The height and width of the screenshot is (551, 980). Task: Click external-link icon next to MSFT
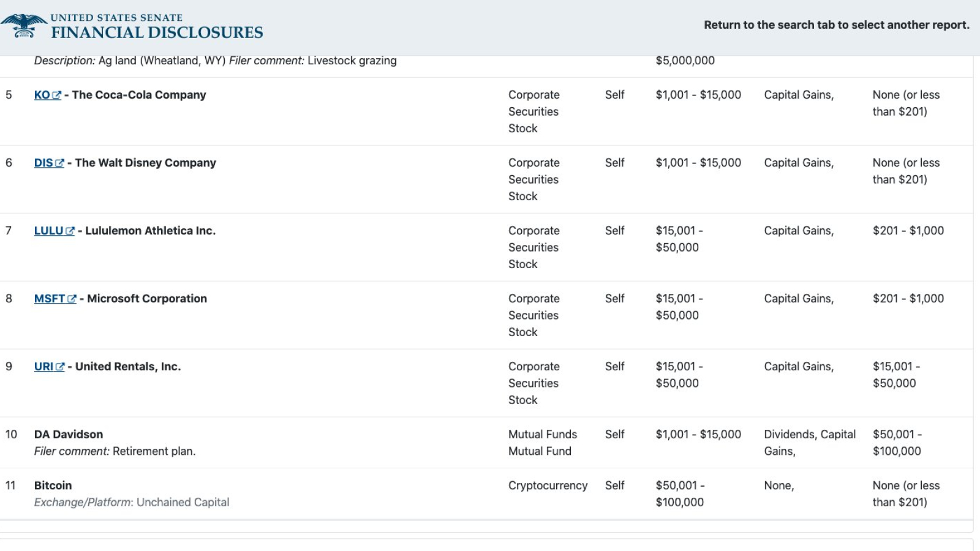tap(72, 299)
